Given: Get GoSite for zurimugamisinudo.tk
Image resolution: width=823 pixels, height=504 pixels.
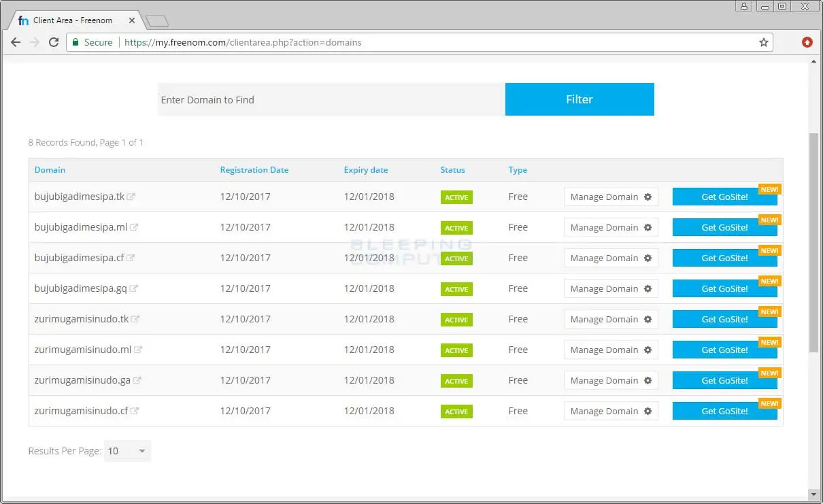Looking at the screenshot, I should click(x=724, y=320).
